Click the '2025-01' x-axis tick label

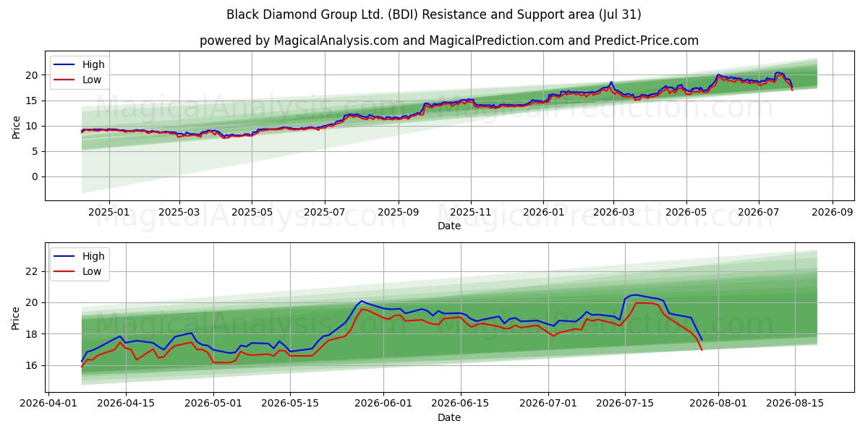[x=109, y=211]
